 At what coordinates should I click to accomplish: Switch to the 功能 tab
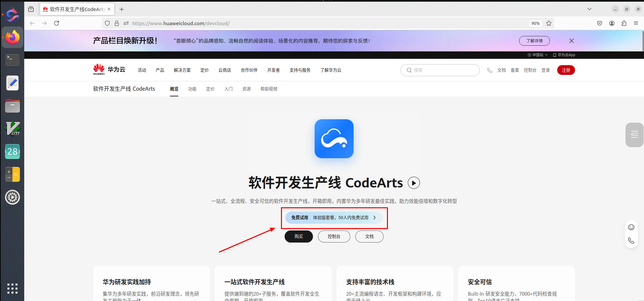[x=192, y=89]
